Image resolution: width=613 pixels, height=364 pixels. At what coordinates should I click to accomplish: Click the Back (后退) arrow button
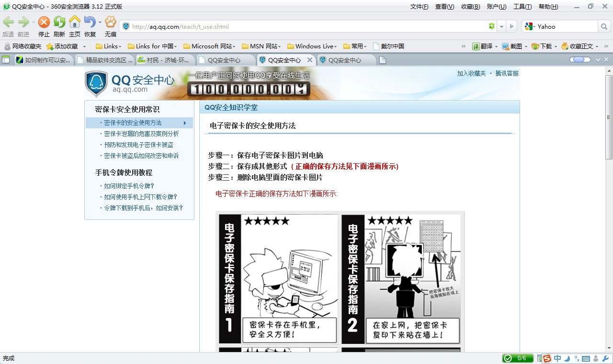point(8,22)
